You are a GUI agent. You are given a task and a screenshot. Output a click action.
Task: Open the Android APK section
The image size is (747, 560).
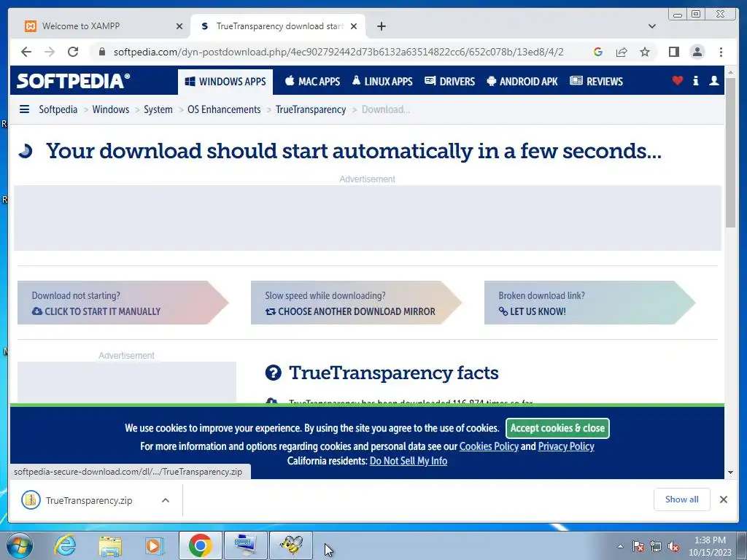[x=522, y=82]
